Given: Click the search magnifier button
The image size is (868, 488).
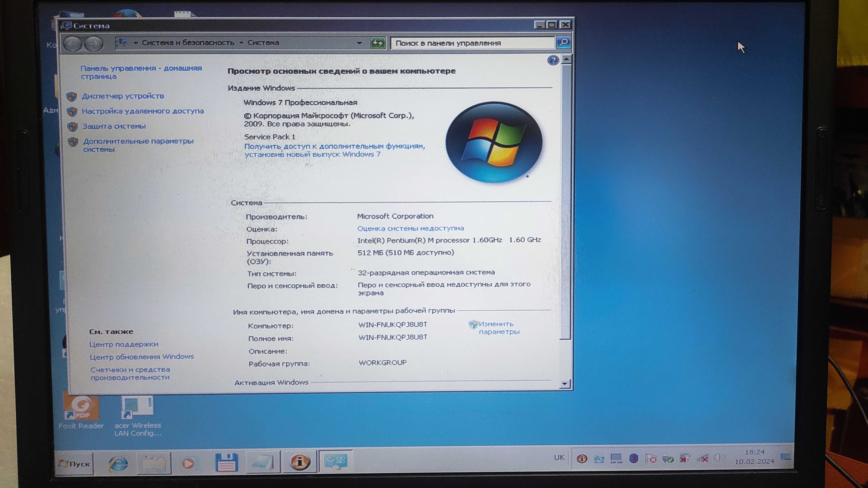Looking at the screenshot, I should (563, 42).
